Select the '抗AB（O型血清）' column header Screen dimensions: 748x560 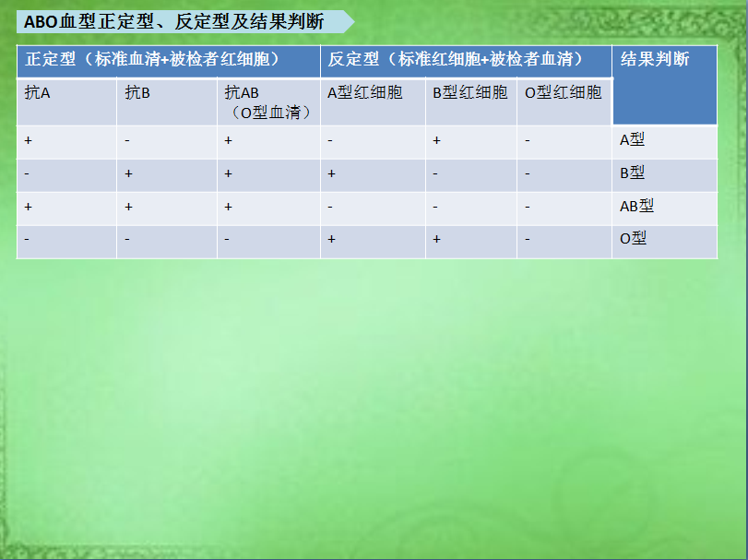[x=268, y=102]
